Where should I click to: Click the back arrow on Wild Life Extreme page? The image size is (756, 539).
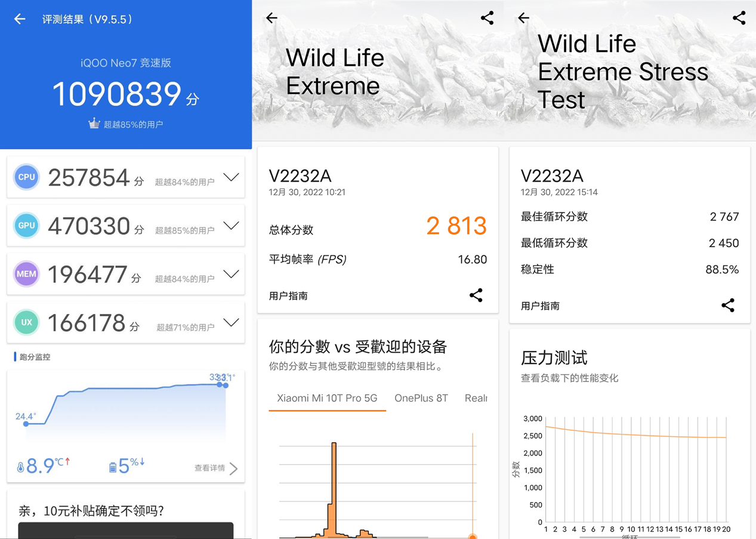tap(271, 18)
